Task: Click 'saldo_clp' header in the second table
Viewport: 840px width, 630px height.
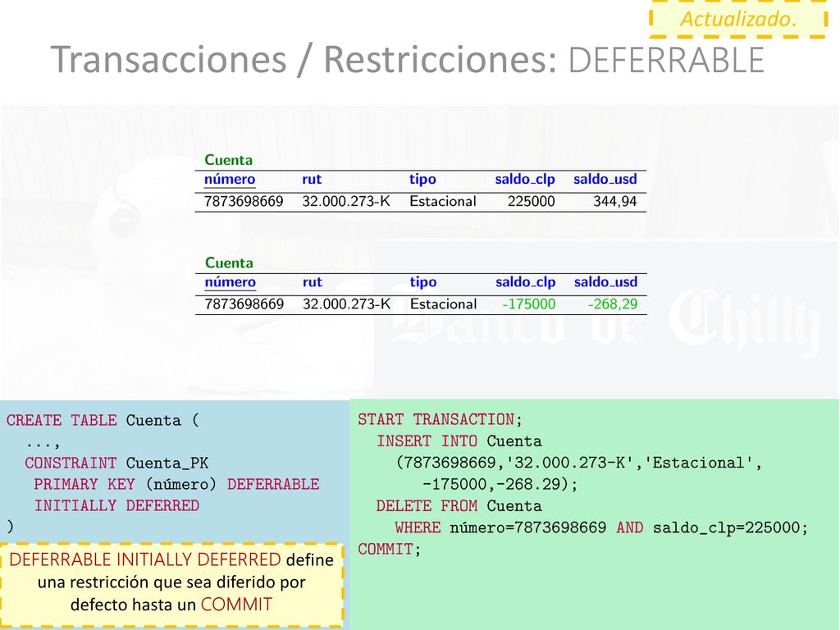Action: pos(525,282)
